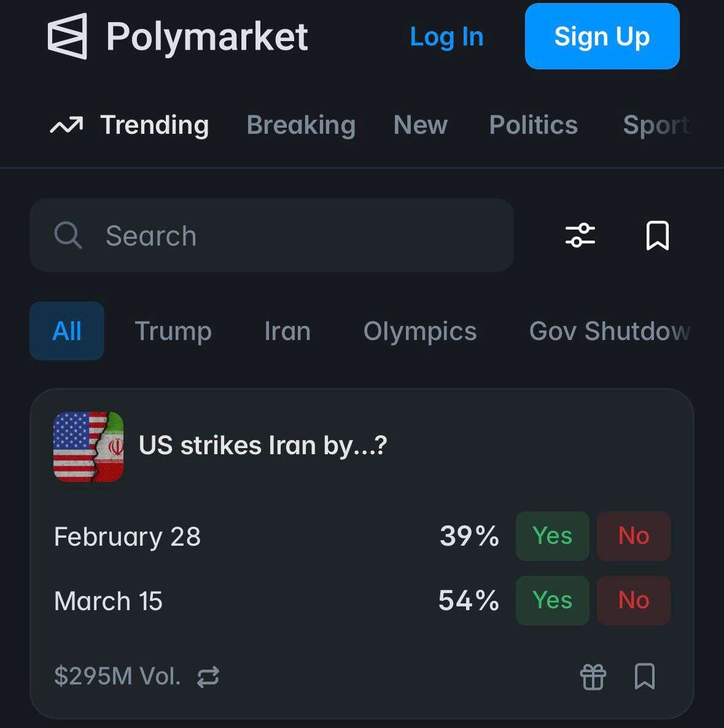Switch to the Breaking tab
The image size is (724, 728).
point(301,125)
